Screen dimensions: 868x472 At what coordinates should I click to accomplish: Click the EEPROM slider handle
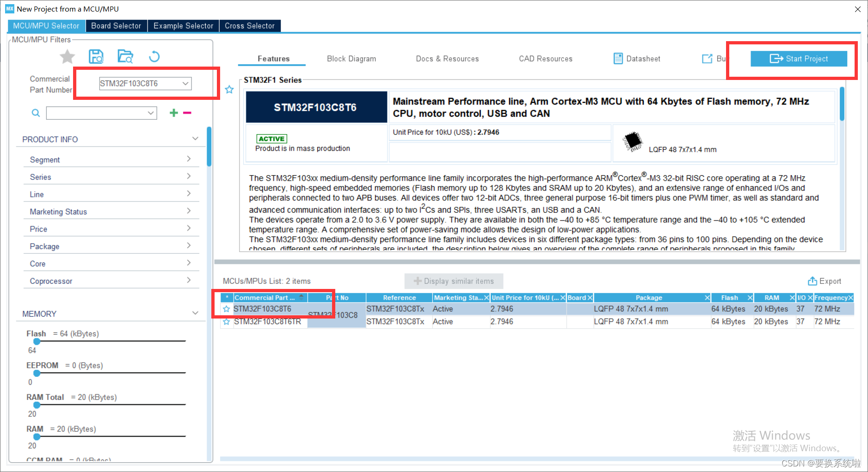coord(37,373)
